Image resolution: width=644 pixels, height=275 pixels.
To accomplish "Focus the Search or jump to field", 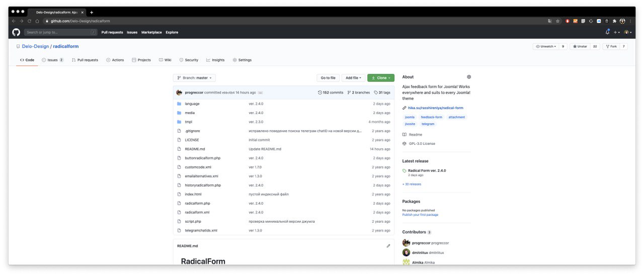I will pyautogui.click(x=61, y=32).
